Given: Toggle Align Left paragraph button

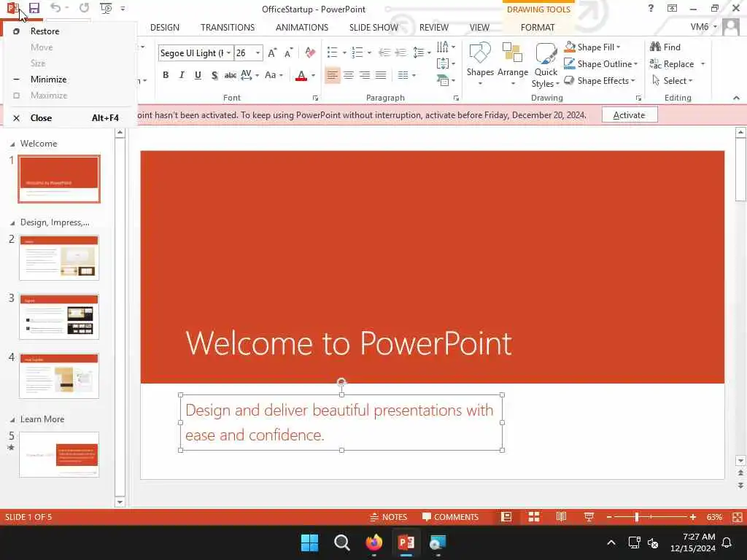Looking at the screenshot, I should point(332,75).
